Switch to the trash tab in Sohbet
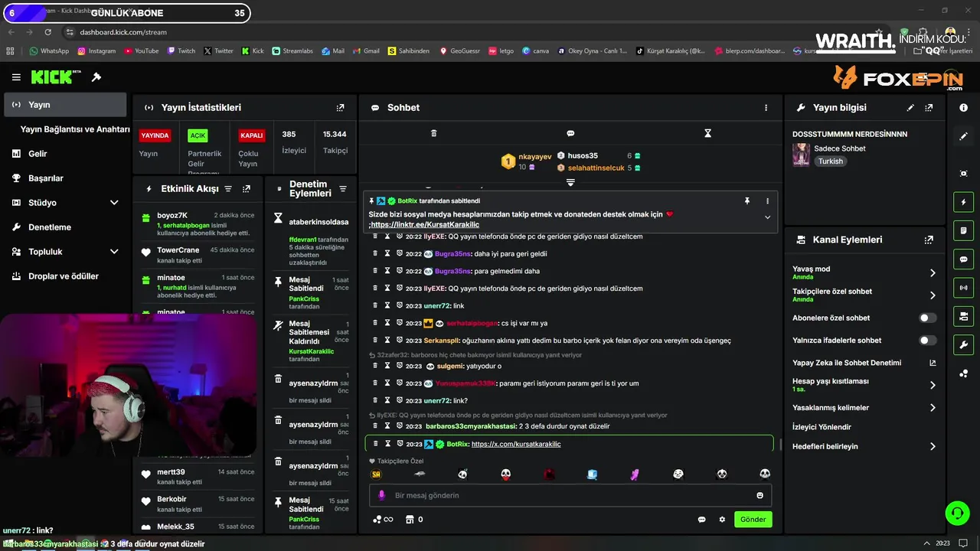Image resolution: width=980 pixels, height=551 pixels. pos(433,133)
